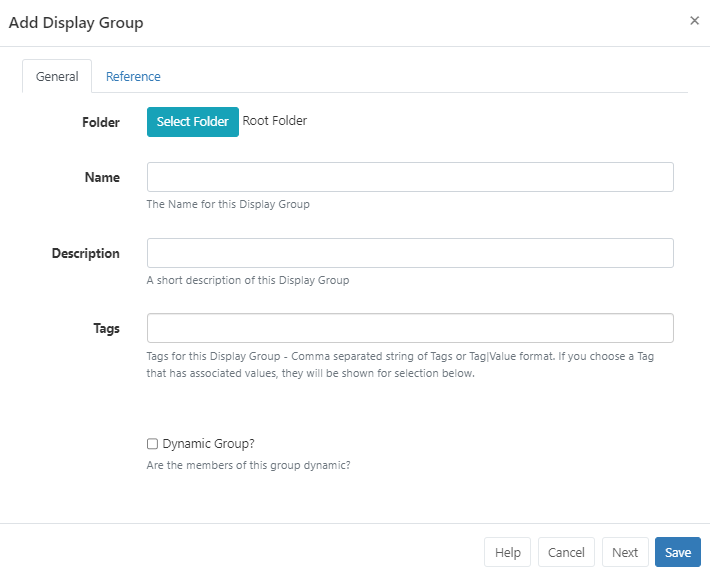The width and height of the screenshot is (710, 574).
Task: Click into the Description text box
Action: [x=410, y=253]
